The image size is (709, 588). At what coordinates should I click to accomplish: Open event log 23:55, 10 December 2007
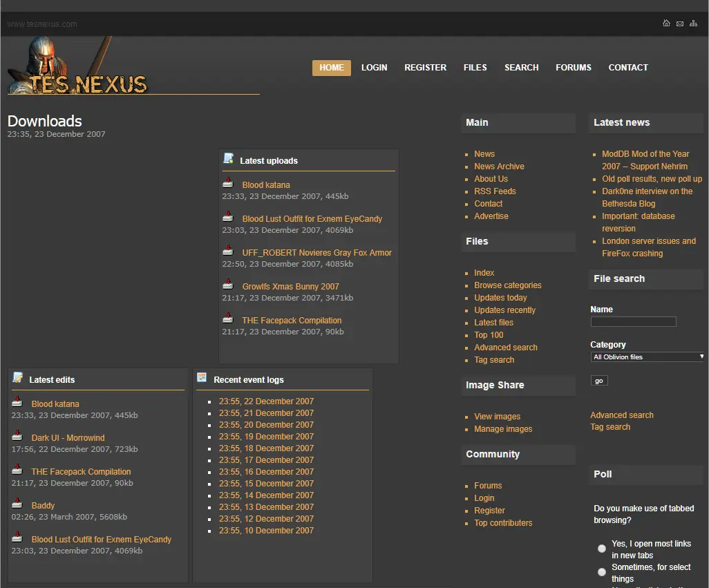266,531
